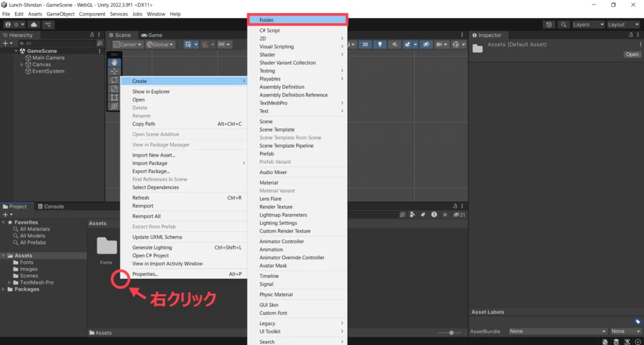Click the Asset Labels tag icon

(638, 322)
